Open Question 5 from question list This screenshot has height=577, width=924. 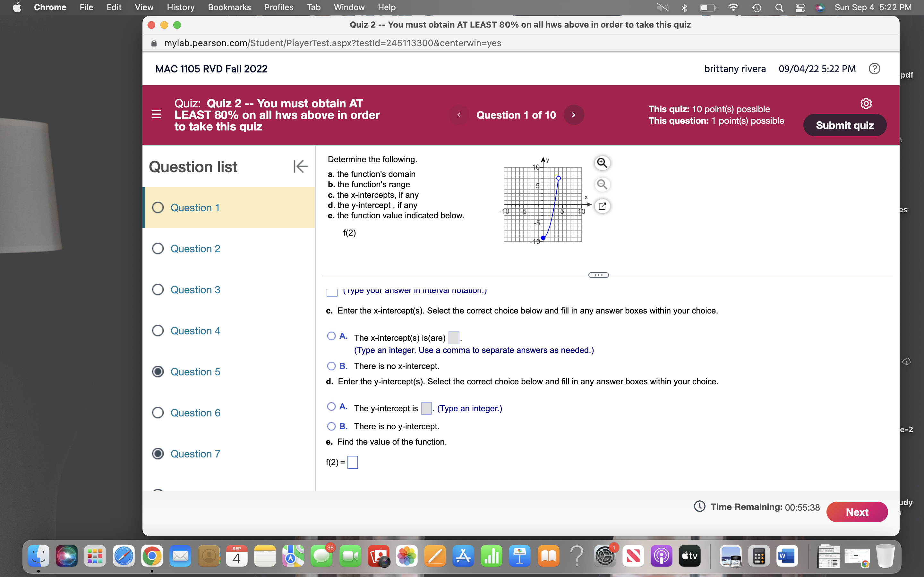point(195,372)
